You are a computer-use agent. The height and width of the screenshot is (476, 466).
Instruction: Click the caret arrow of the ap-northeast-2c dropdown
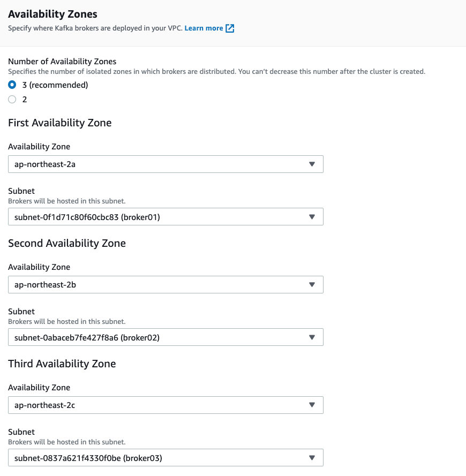[312, 405]
